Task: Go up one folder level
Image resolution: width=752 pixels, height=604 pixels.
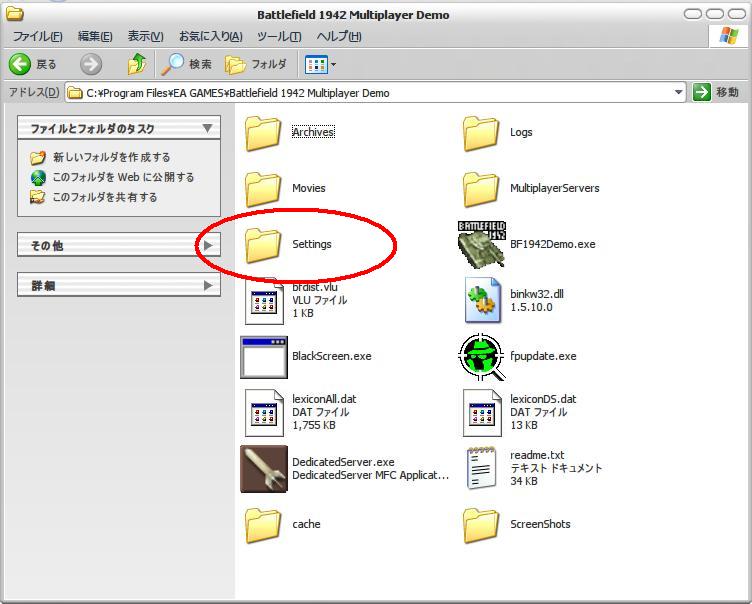Action: (x=137, y=64)
